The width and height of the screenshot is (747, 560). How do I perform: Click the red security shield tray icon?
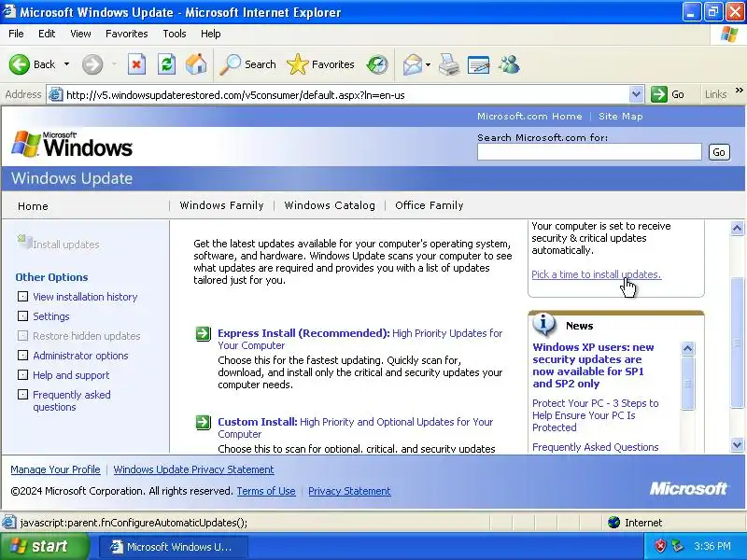click(x=660, y=546)
